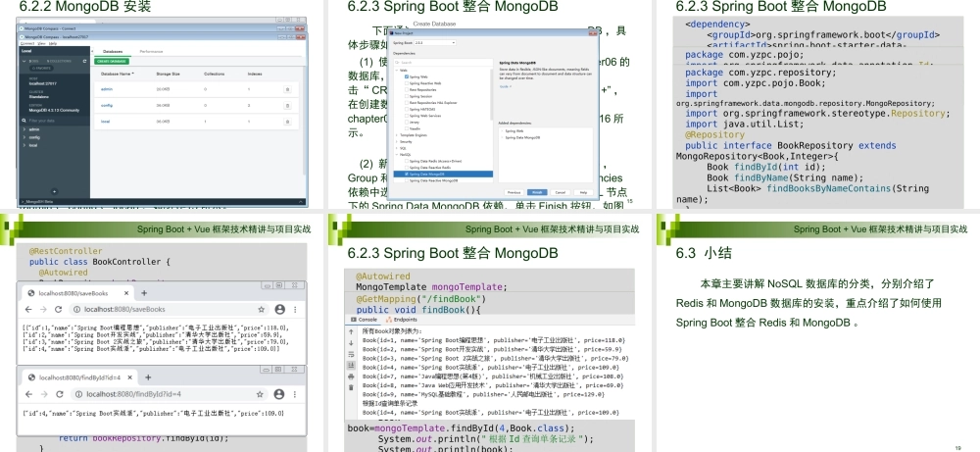Click the up arrow icon in the console gutter
The width and height of the screenshot is (980, 452).
pos(351,332)
